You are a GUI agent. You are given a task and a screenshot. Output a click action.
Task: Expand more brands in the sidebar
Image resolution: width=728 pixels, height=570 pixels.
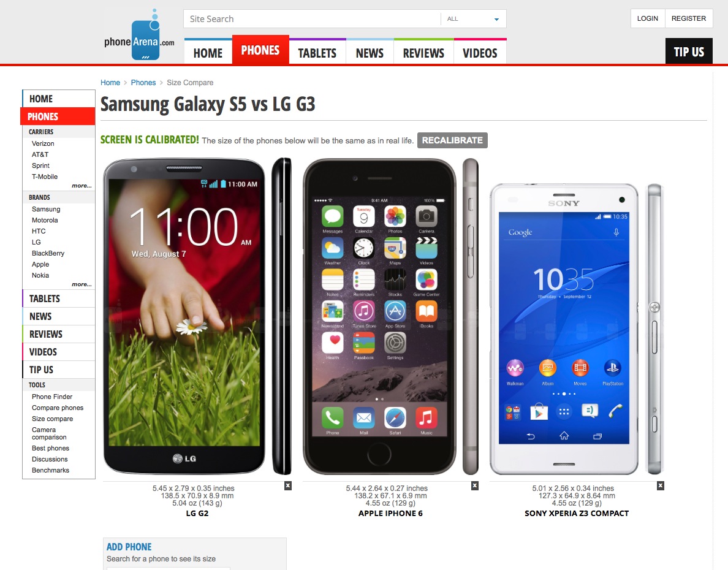(82, 284)
